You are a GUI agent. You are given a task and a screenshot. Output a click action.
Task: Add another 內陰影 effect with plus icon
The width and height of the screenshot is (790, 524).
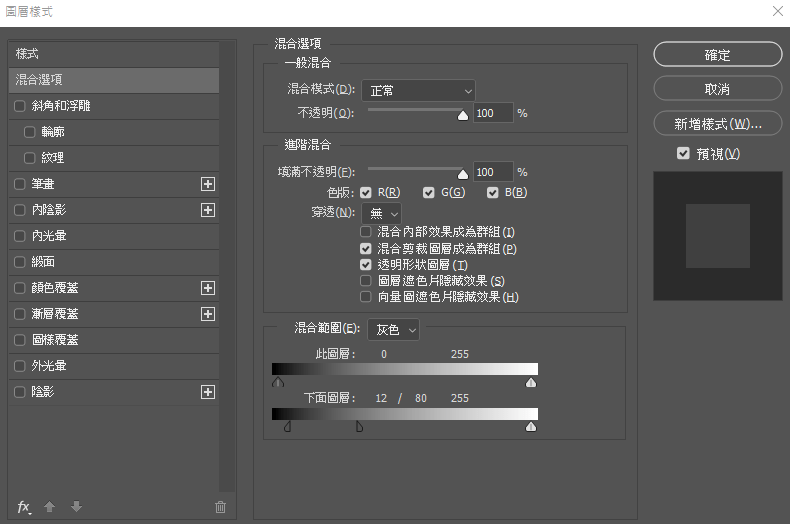[x=208, y=210]
